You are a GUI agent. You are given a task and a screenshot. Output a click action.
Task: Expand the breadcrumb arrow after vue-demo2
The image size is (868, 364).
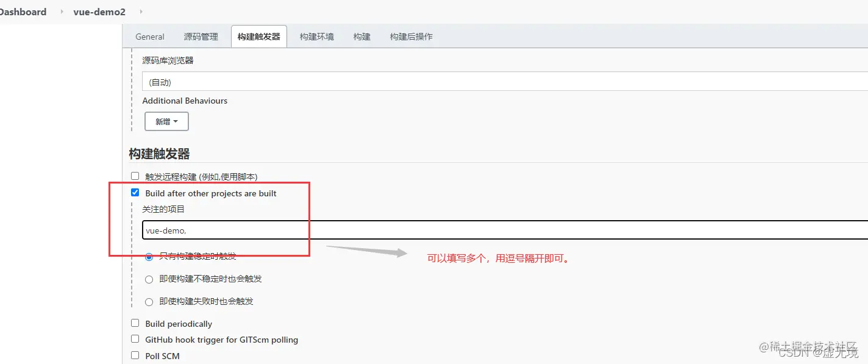coord(138,12)
